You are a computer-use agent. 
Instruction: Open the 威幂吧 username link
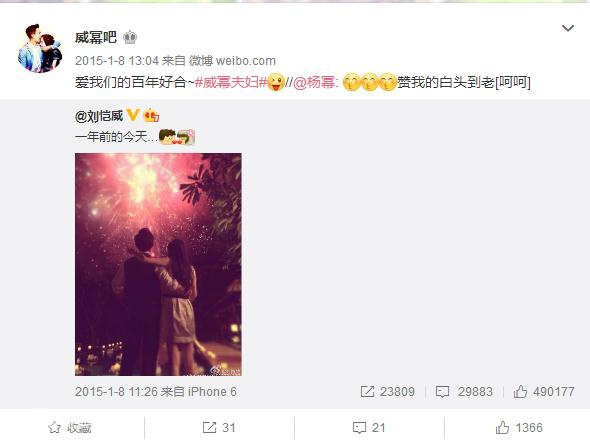(x=96, y=37)
